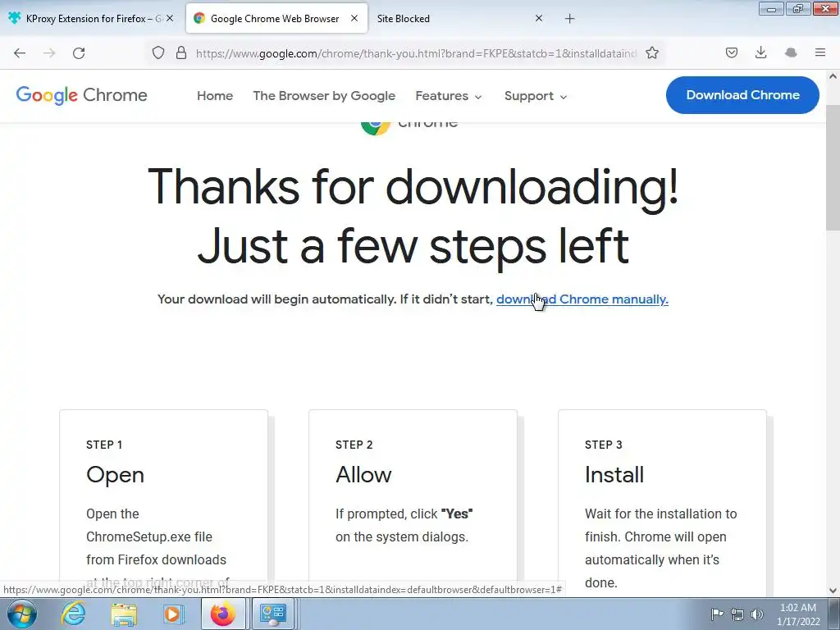Open Windows Explorer from taskbar
This screenshot has height=630, width=840.
point(124,614)
